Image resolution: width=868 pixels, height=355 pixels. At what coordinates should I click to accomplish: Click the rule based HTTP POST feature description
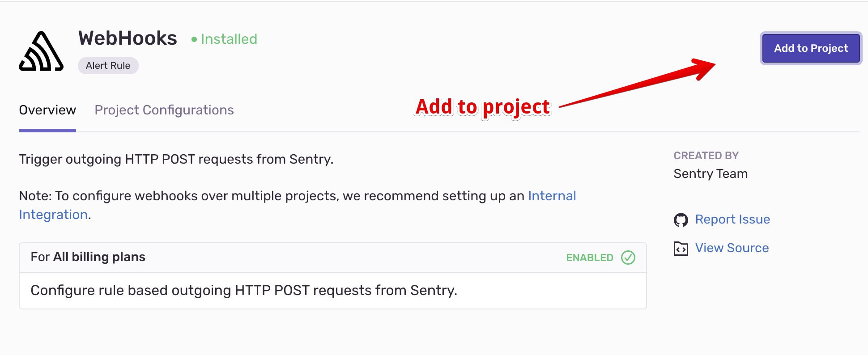(x=244, y=291)
